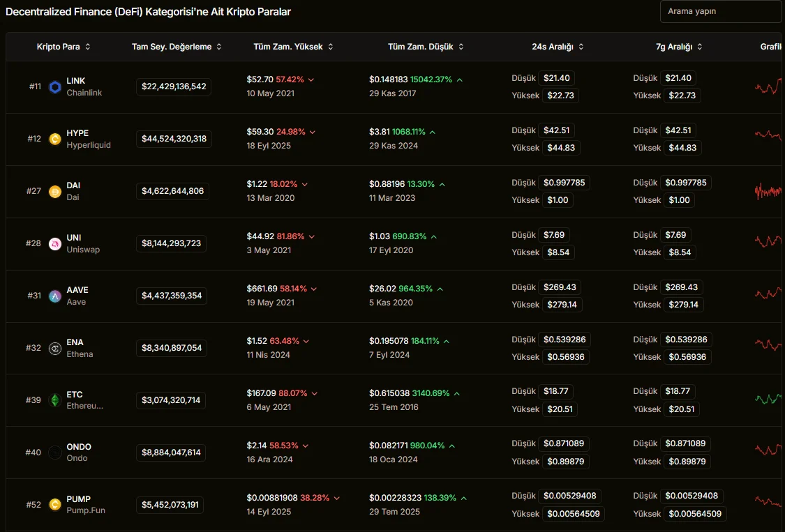Screen dimensions: 785x532
Task: Sort by Kripto Para column header
Action: click(63, 47)
